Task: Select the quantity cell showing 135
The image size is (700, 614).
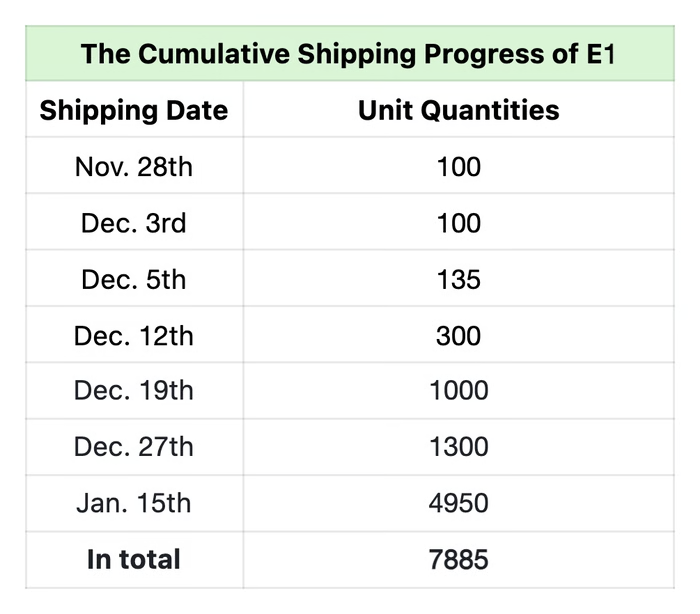Action: point(459,278)
